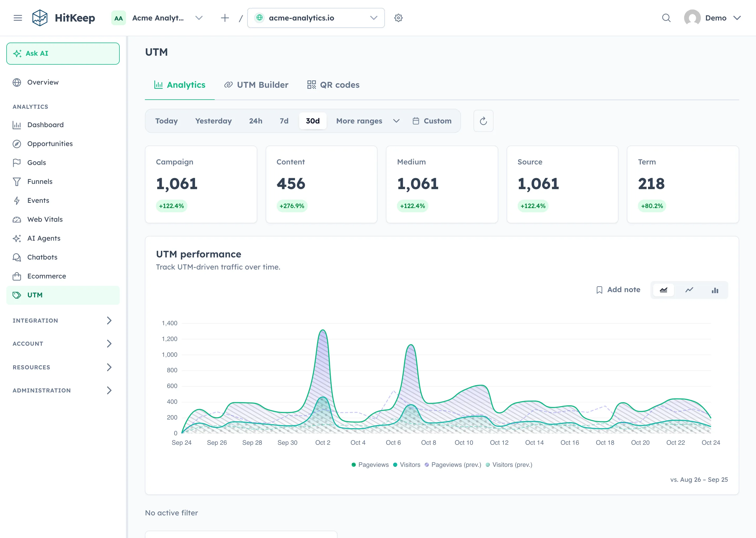Open the acme-analytics.io site selector
756x538 pixels.
pyautogui.click(x=316, y=18)
